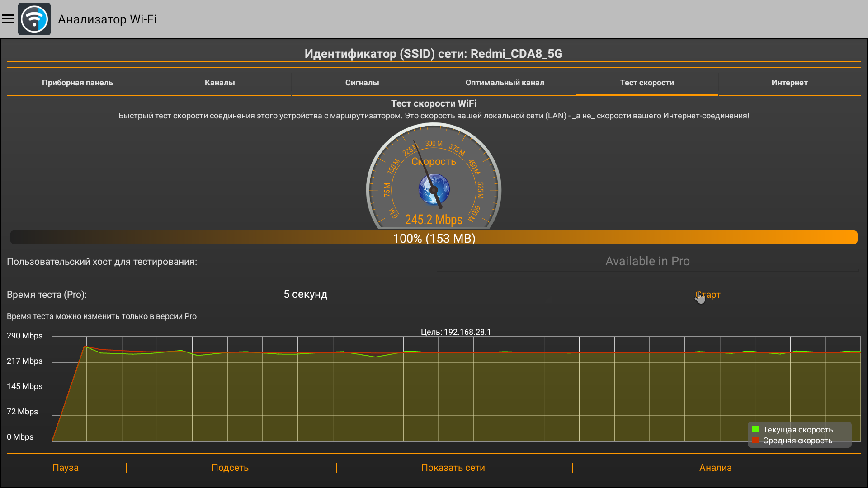Image resolution: width=868 pixels, height=488 pixels.
Task: Open the Анализ option
Action: (x=715, y=468)
